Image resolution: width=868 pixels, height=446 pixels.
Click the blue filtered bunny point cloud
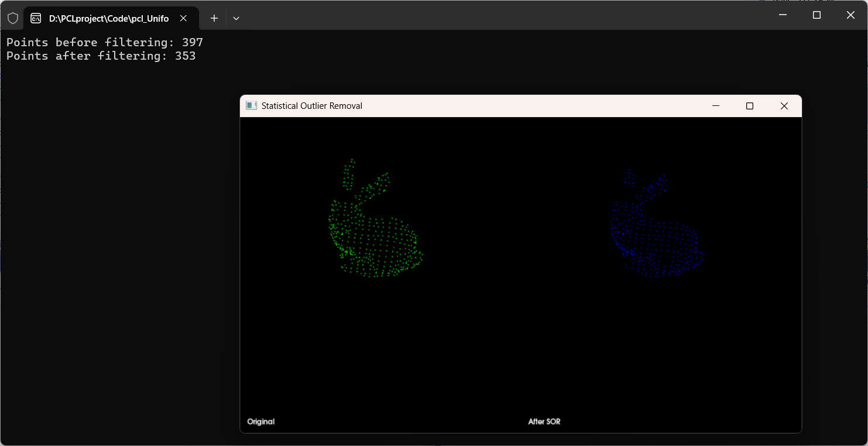(x=656, y=224)
